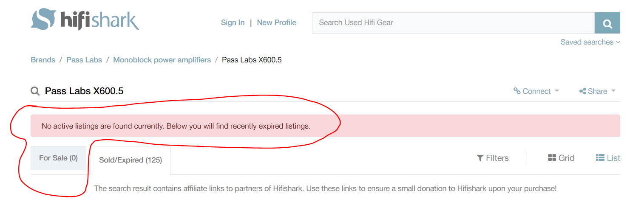
Task: Click the magnifier search button
Action: click(607, 23)
